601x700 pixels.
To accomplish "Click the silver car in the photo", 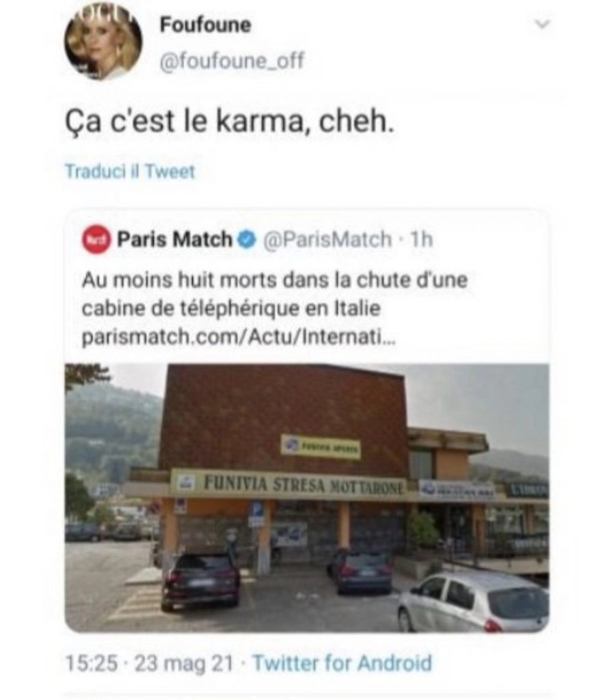I will (473, 602).
